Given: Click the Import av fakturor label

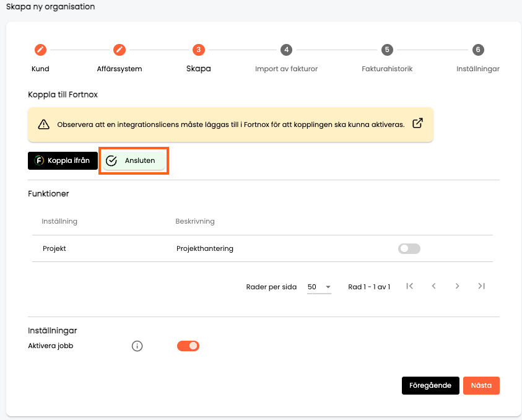Looking at the screenshot, I should click(x=286, y=69).
